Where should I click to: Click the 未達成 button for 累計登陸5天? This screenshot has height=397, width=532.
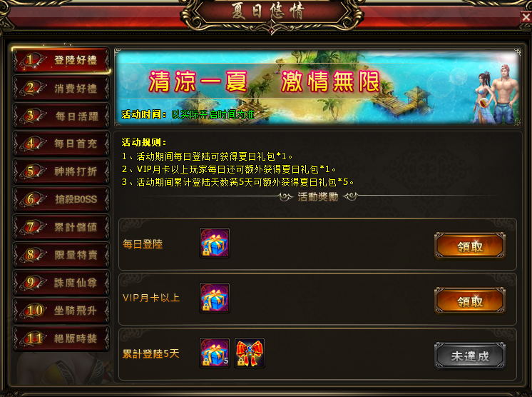[x=470, y=356]
